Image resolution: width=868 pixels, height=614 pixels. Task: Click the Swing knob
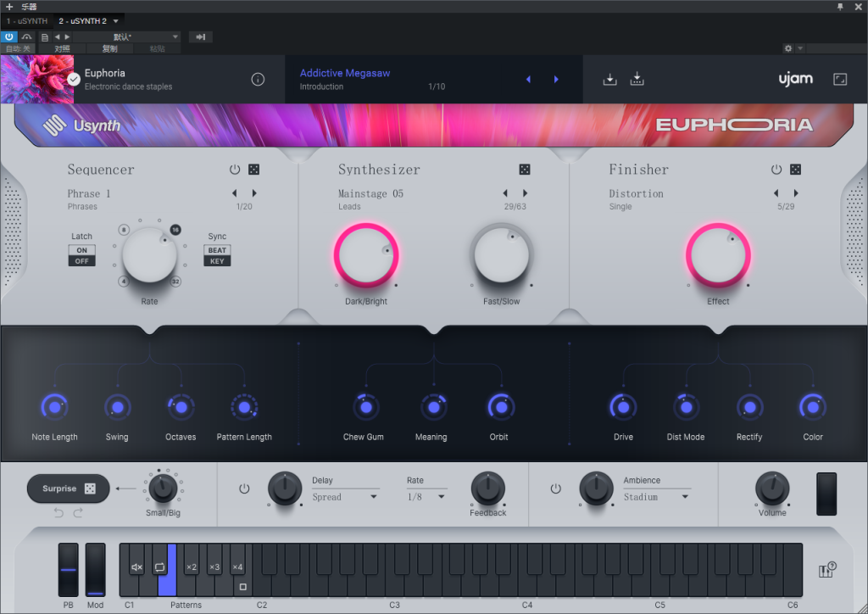coord(117,407)
